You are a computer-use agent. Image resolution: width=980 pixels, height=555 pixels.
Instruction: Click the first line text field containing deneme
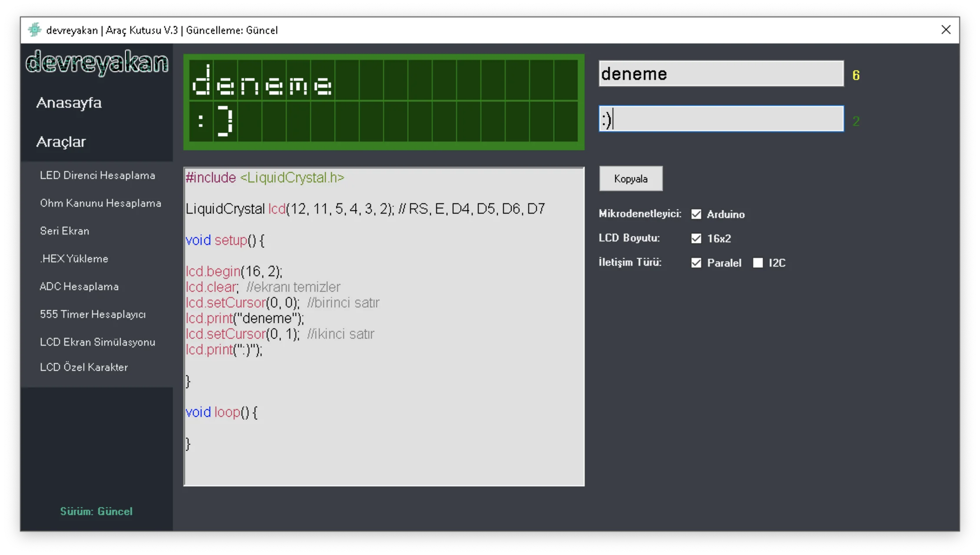(721, 73)
